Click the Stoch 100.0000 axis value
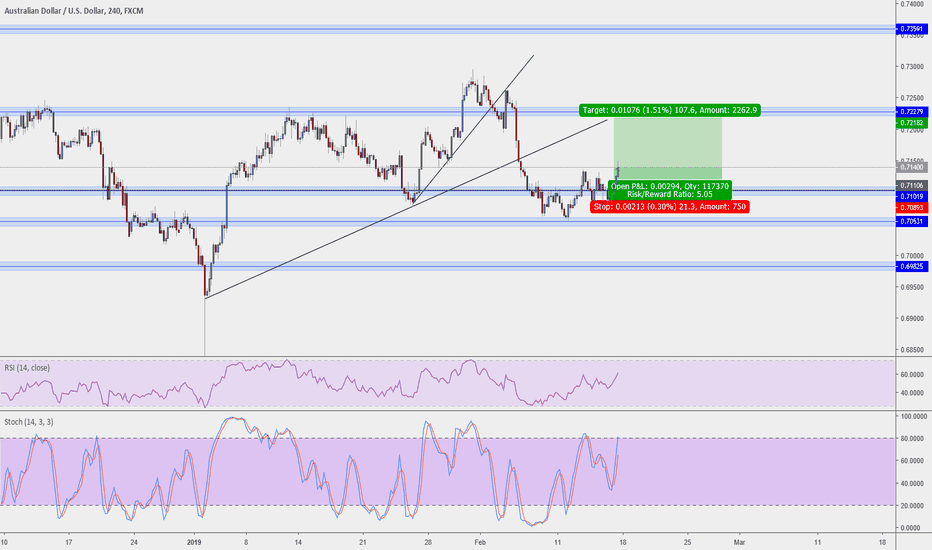 click(912, 417)
